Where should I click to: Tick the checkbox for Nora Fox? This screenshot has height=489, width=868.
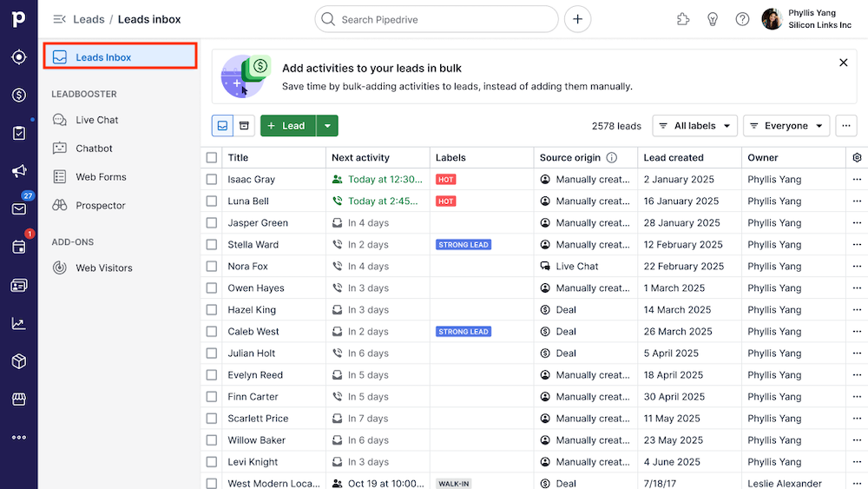pos(212,267)
